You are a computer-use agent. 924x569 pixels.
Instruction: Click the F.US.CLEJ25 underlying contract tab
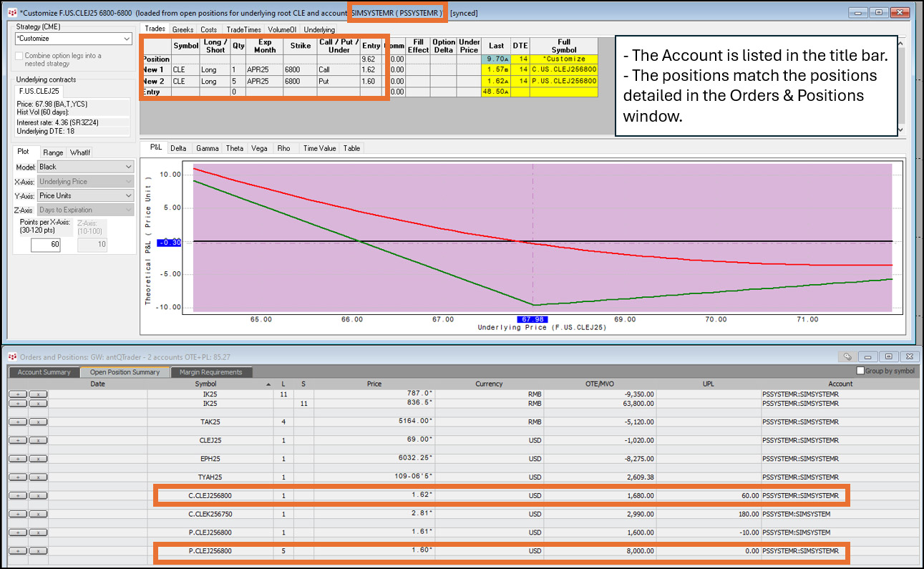pyautogui.click(x=40, y=92)
